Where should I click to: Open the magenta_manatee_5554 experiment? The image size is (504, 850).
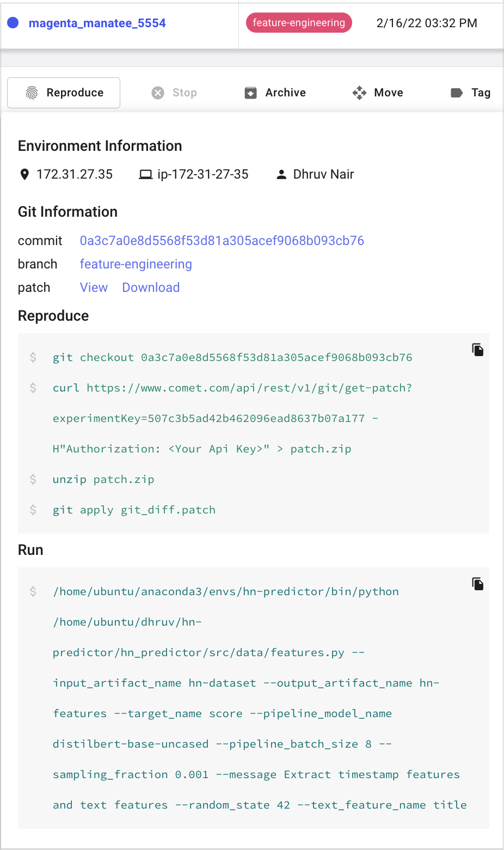97,23
